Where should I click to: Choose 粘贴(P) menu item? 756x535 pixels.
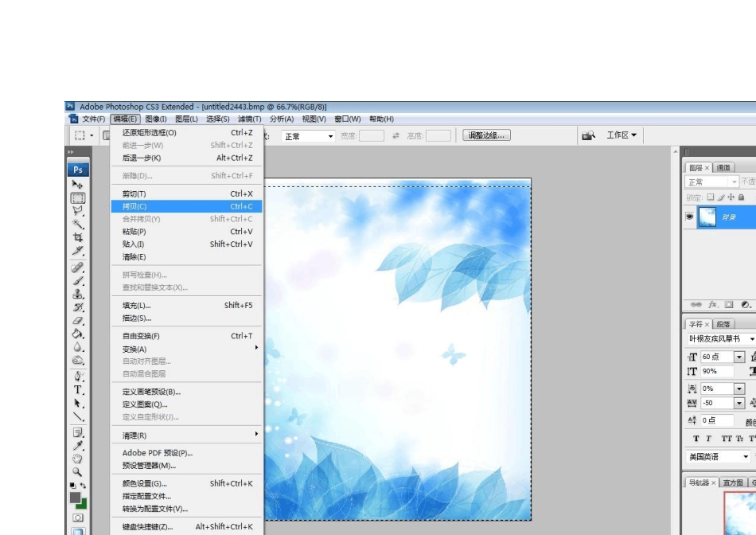tap(186, 232)
